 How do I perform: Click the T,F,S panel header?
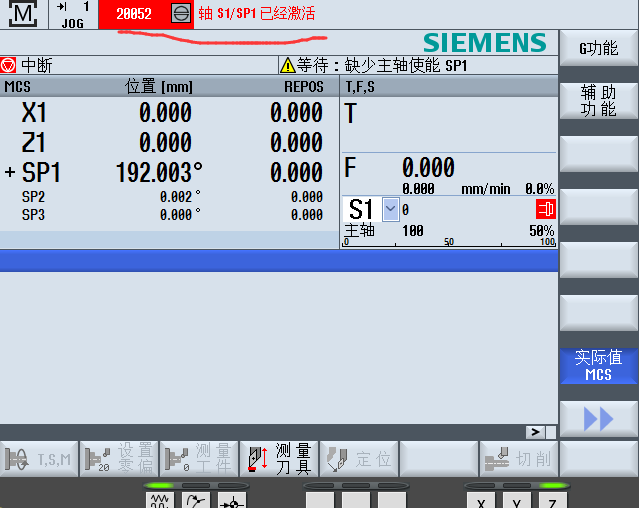coord(360,87)
